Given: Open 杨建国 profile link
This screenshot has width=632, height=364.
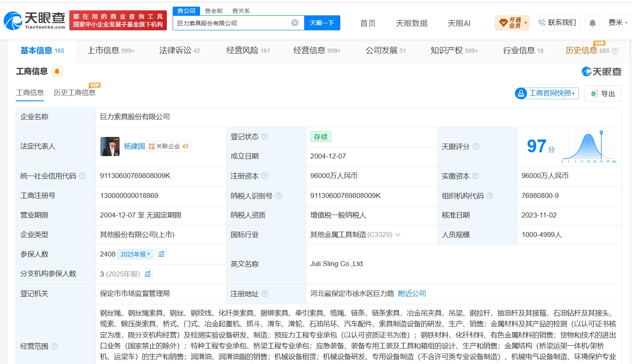Looking at the screenshot, I should pyautogui.click(x=134, y=146).
